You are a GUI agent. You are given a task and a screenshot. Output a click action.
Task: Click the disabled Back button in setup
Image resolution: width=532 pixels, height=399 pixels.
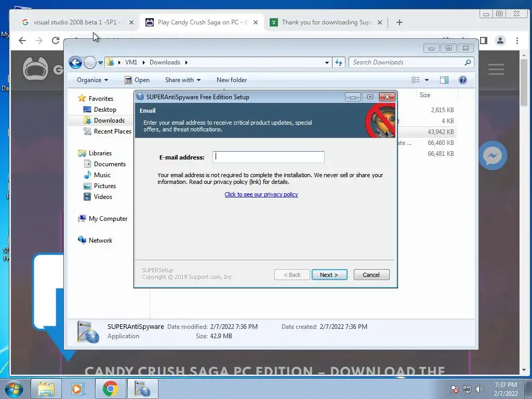pyautogui.click(x=292, y=275)
